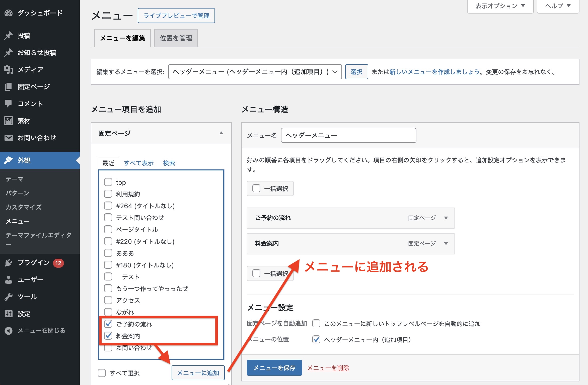588x385 pixels.
Task: Open the menu selection dropdown ヘッダーメニュー
Action: coord(255,72)
